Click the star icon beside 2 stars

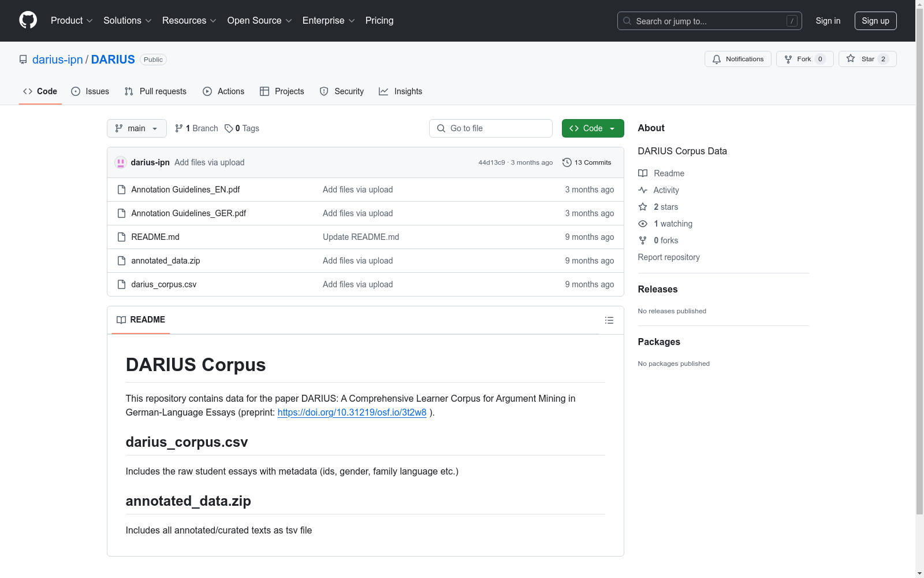tap(643, 207)
